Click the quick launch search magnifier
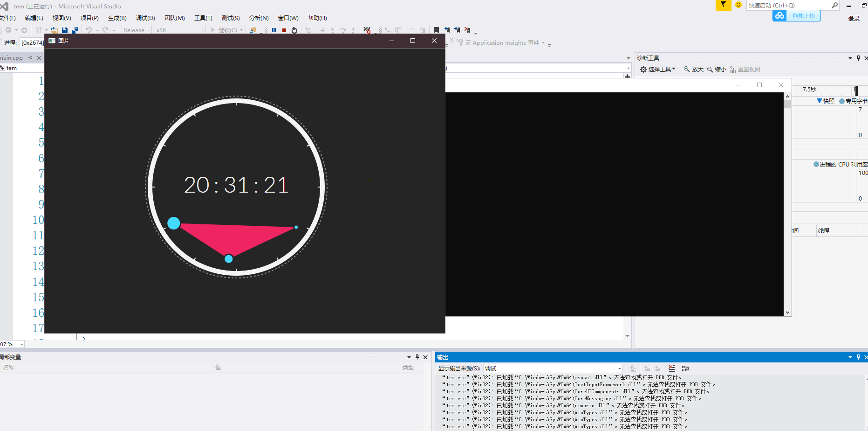The image size is (868, 431). pyautogui.click(x=834, y=5)
